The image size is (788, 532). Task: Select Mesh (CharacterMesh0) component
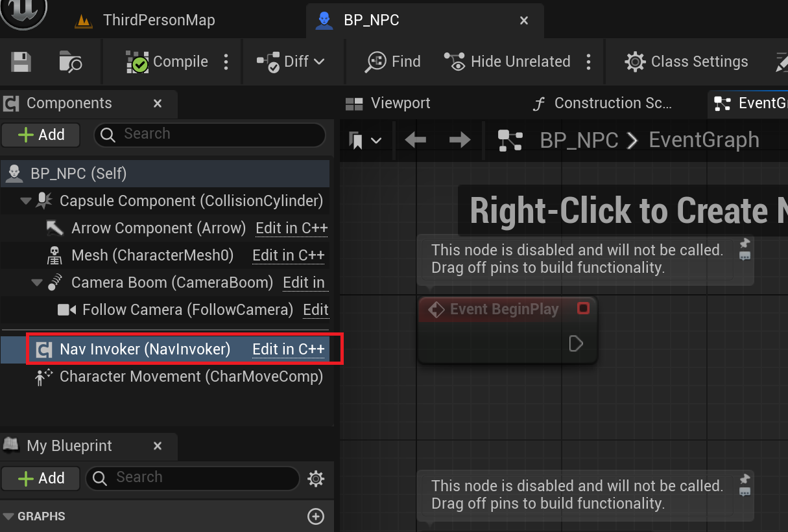152,255
